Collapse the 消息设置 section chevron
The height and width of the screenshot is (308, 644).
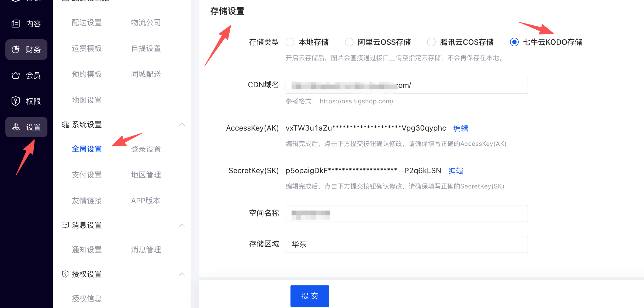click(182, 225)
